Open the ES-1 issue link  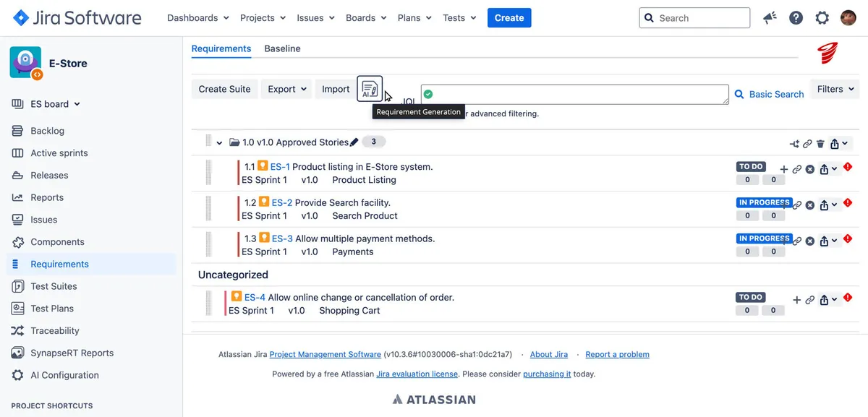tap(280, 167)
